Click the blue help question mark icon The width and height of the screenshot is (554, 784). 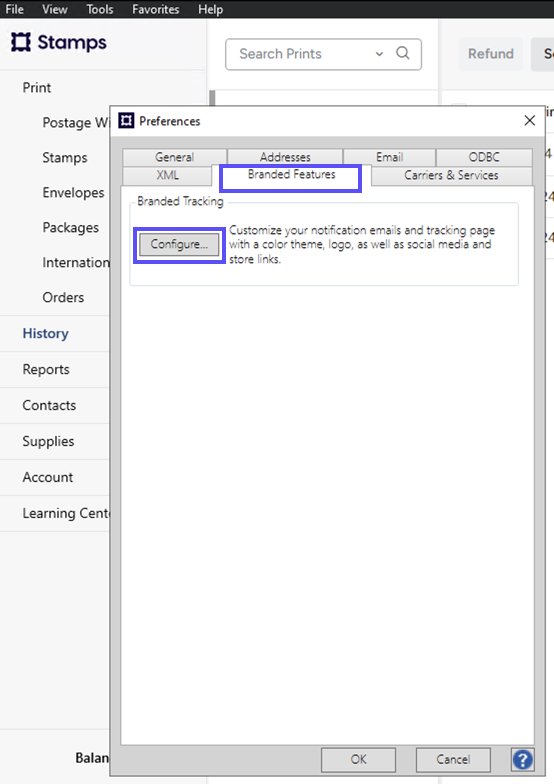pos(522,760)
